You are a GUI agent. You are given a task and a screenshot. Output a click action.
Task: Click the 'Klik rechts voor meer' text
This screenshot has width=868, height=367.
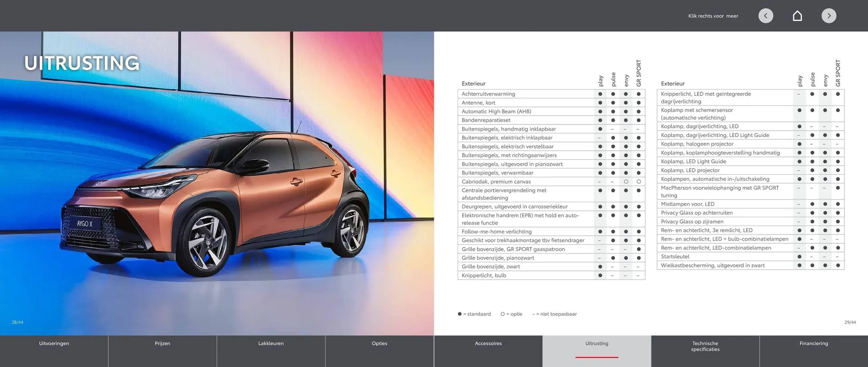click(x=713, y=16)
